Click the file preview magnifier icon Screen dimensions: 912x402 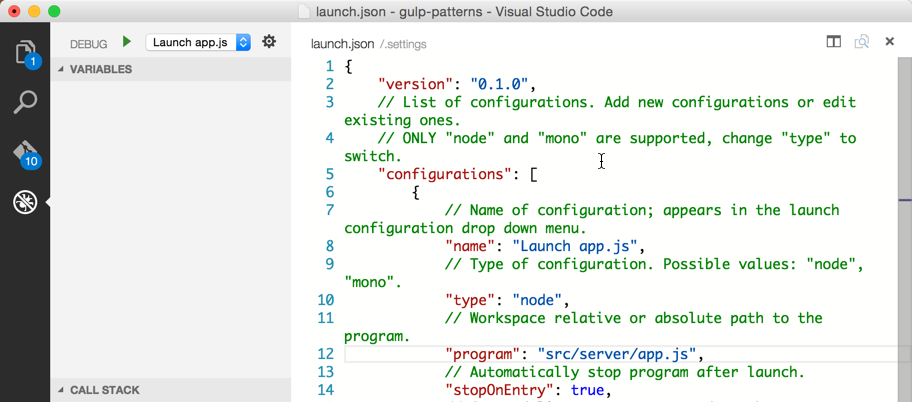tap(861, 41)
